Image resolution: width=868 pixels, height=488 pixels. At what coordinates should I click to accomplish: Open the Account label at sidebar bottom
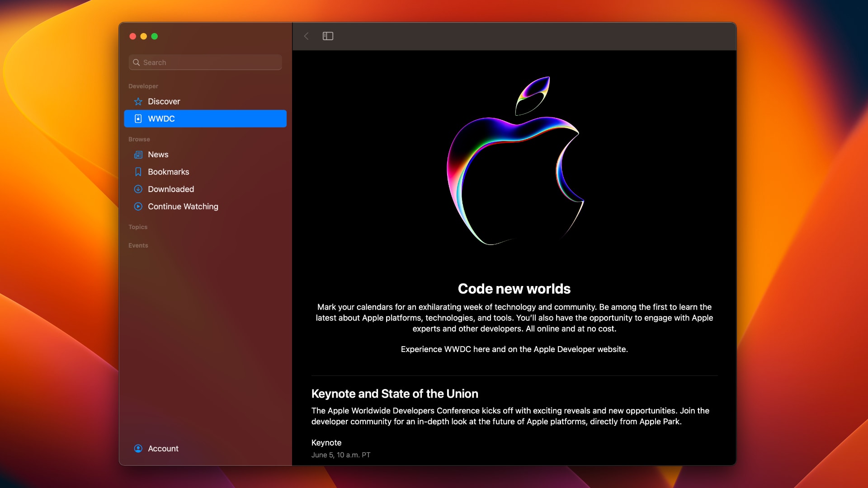[163, 449]
